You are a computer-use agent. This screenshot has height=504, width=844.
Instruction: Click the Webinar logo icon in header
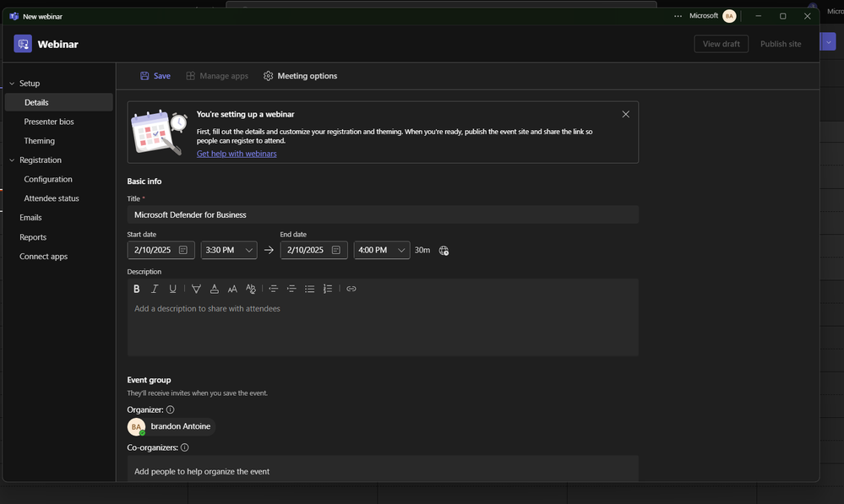pos(23,44)
